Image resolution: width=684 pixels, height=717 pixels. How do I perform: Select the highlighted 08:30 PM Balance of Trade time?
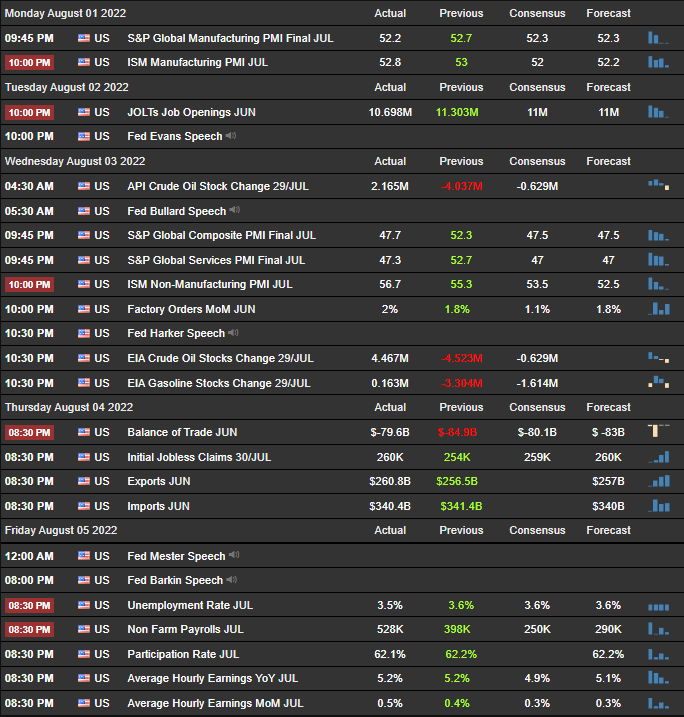29,433
